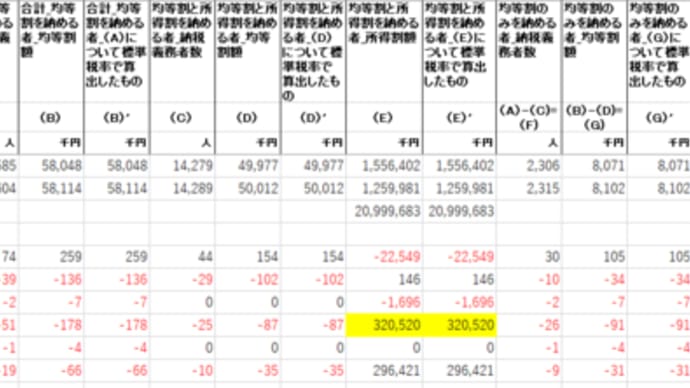This screenshot has height=388, width=690.
Task: Click the cell with value 58,114 under (B)
Action: pos(51,189)
